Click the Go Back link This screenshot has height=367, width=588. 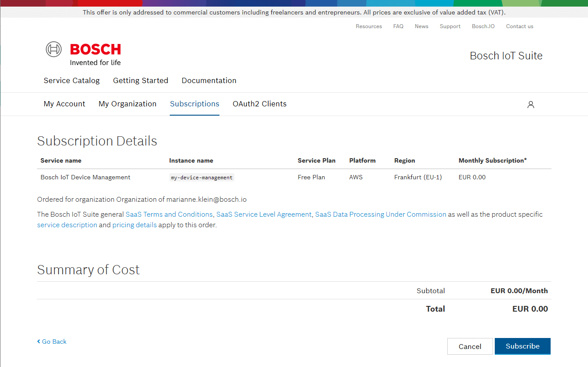52,342
